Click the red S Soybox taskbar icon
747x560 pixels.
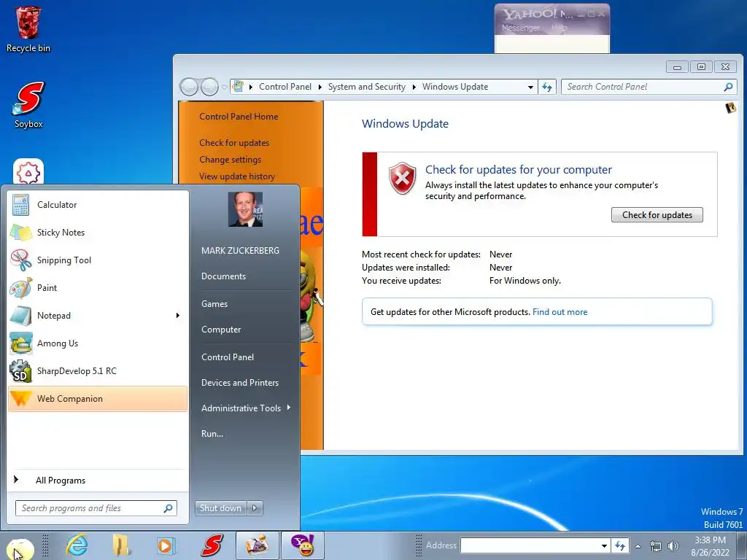(x=212, y=545)
